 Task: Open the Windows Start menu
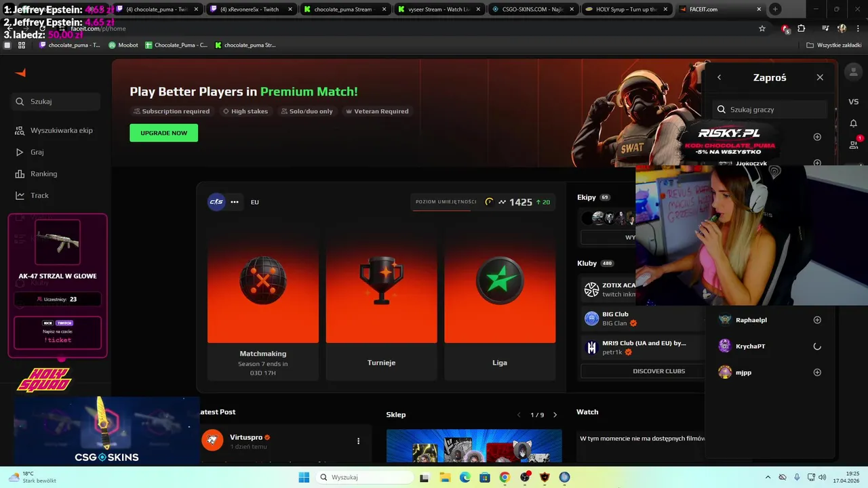click(x=304, y=477)
